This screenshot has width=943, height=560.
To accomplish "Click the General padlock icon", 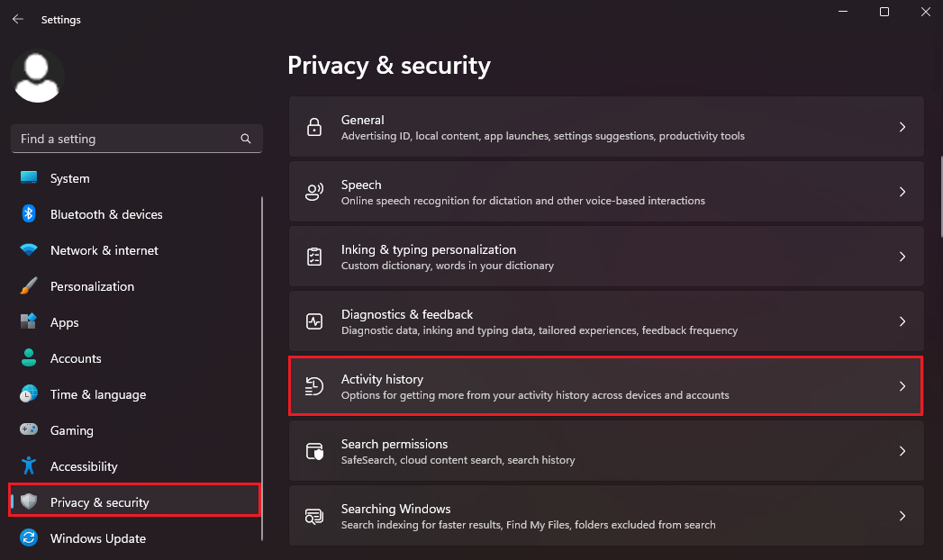I will coord(314,127).
